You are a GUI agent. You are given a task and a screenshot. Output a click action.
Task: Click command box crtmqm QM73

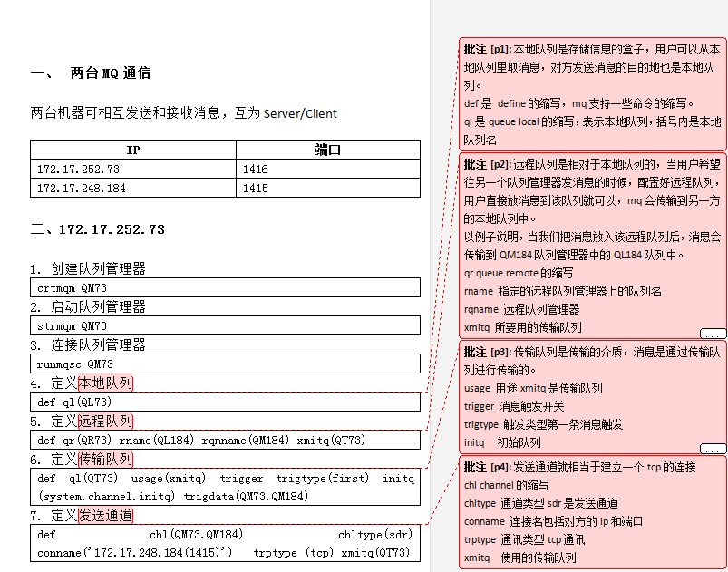pyautogui.click(x=225, y=288)
